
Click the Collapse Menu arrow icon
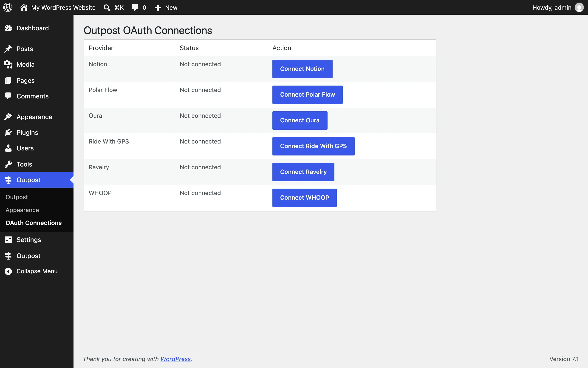(8, 271)
